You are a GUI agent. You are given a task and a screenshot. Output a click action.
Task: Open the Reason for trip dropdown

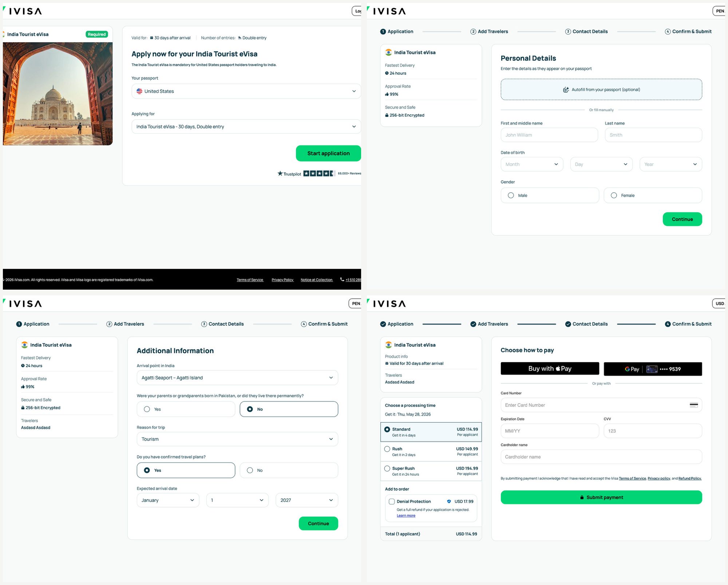click(x=237, y=439)
